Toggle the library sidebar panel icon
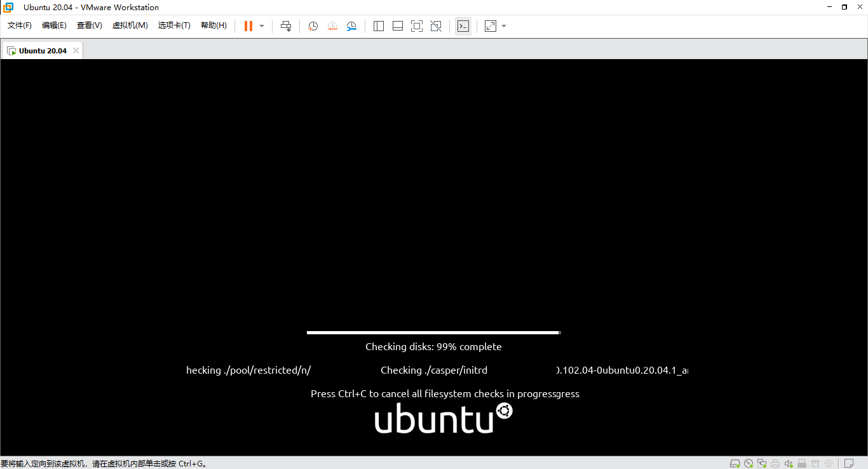The height and width of the screenshot is (469, 868). pyautogui.click(x=379, y=26)
